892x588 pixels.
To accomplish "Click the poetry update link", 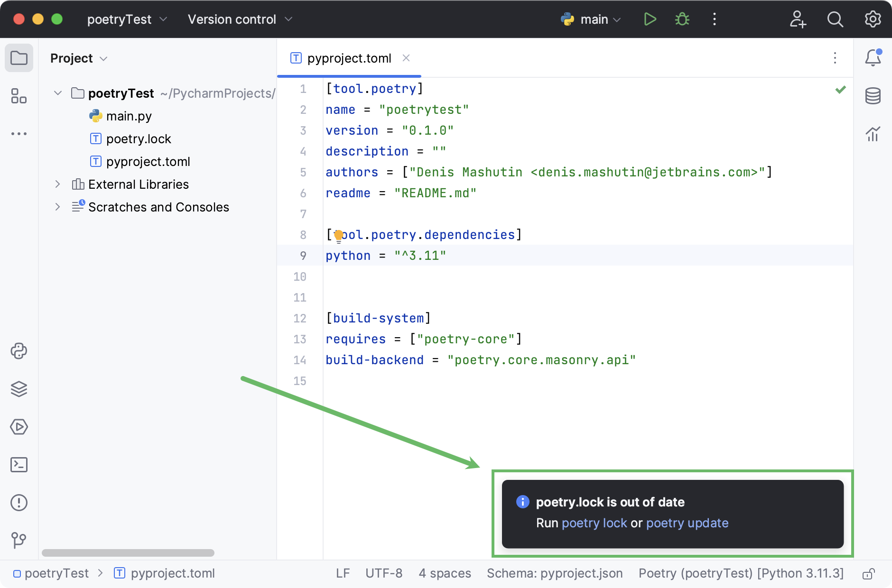I will click(687, 523).
